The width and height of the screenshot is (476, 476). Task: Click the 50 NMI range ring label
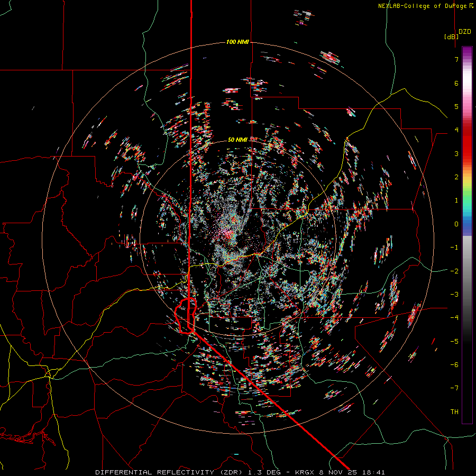point(237,140)
